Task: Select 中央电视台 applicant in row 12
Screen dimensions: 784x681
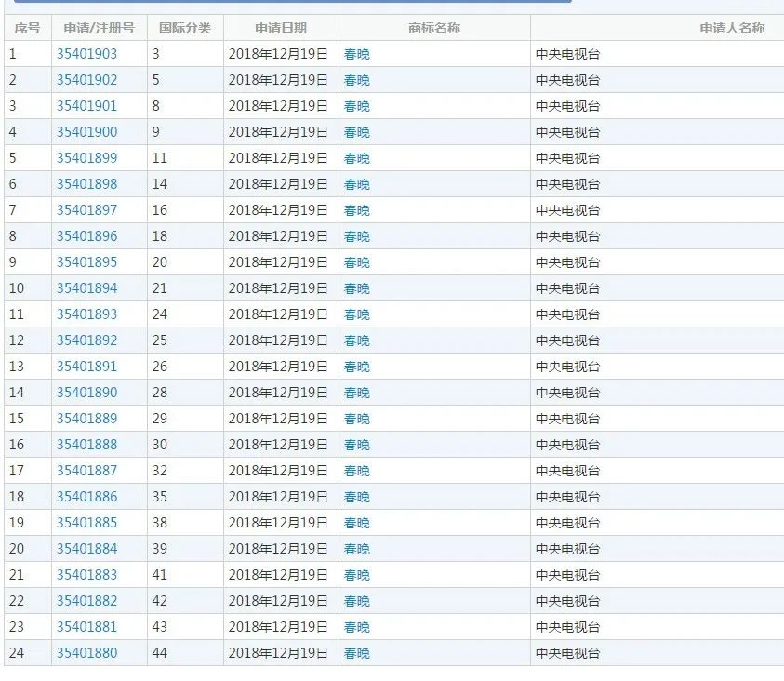Action: tap(567, 340)
